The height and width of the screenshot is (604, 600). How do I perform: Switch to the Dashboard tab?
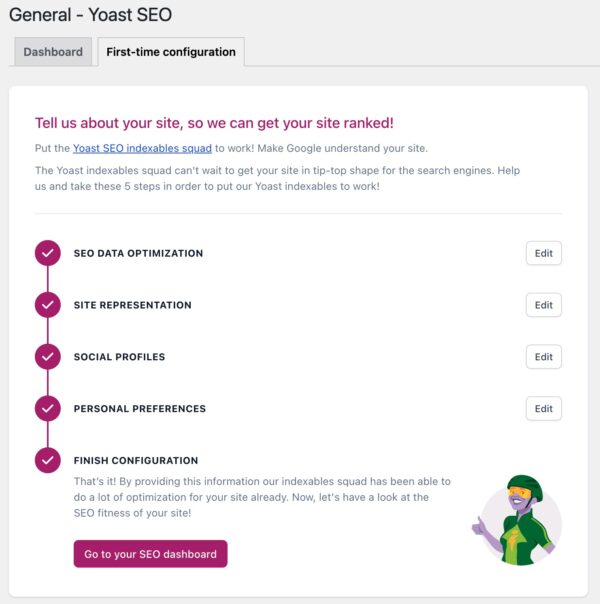coord(53,52)
